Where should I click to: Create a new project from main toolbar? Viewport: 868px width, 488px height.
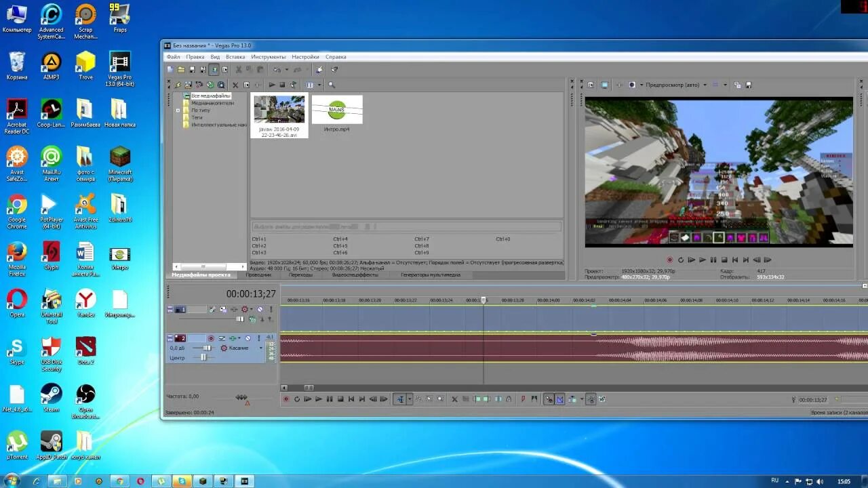coord(170,69)
